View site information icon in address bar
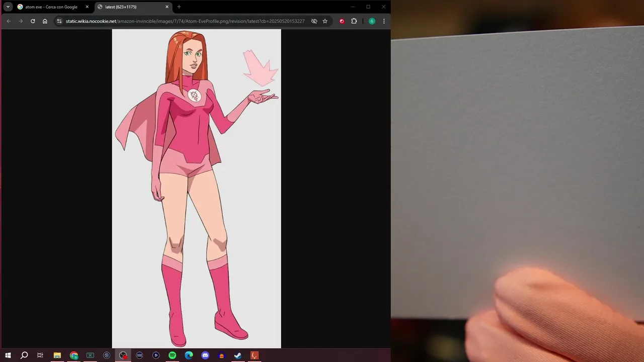The height and width of the screenshot is (362, 644). [59, 21]
